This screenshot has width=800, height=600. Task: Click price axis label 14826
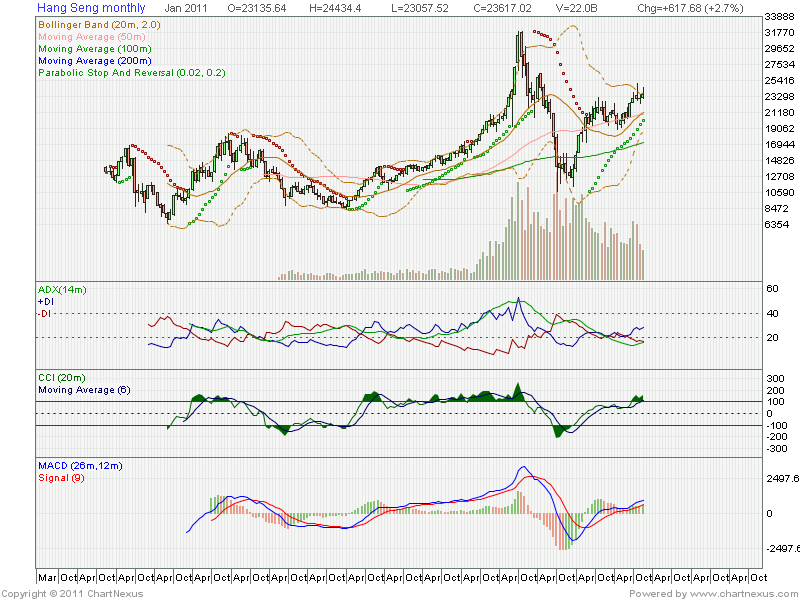(x=780, y=161)
